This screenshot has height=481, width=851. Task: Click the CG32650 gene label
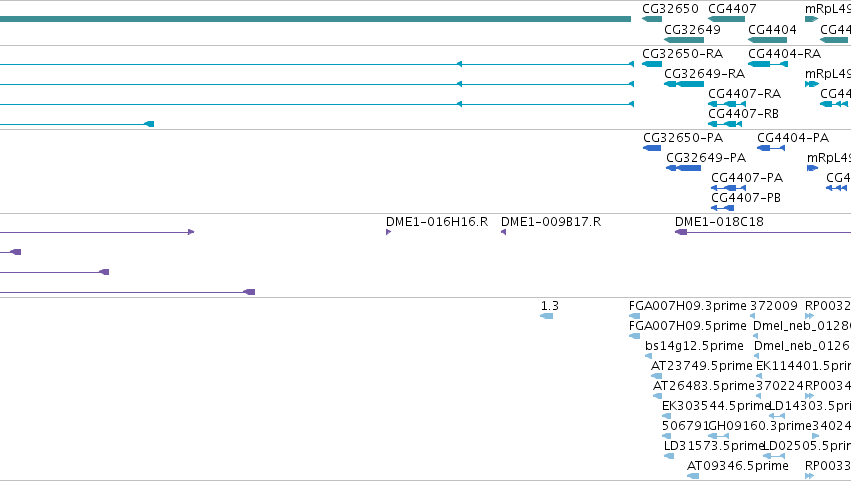(670, 9)
